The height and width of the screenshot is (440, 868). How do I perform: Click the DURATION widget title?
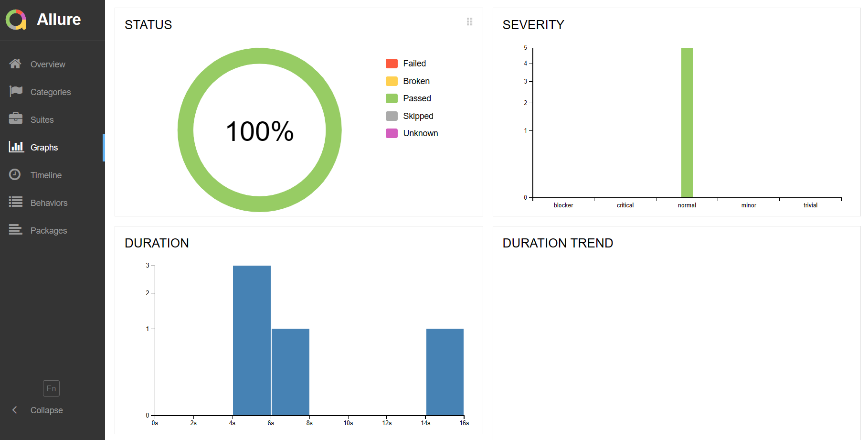point(157,243)
